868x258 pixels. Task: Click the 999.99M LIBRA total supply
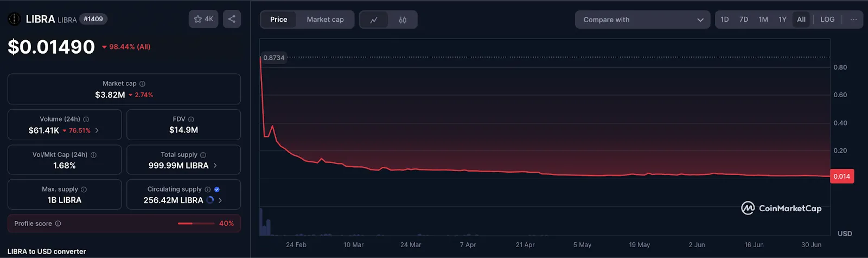(x=178, y=165)
